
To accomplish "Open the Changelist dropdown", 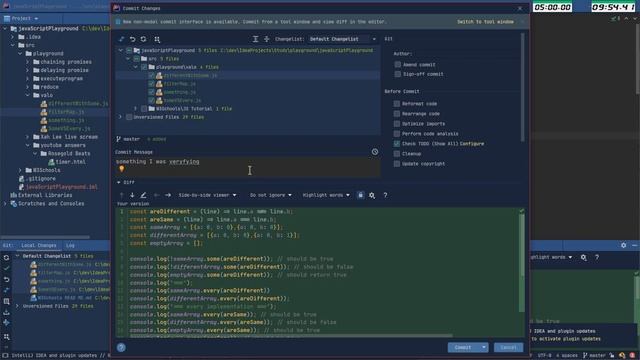I will [342, 39].
